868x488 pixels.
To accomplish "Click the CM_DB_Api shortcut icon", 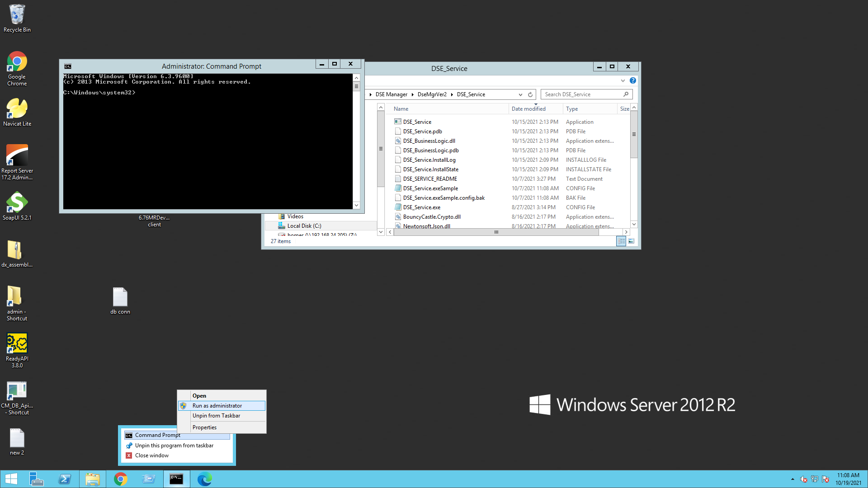I will coord(16,389).
